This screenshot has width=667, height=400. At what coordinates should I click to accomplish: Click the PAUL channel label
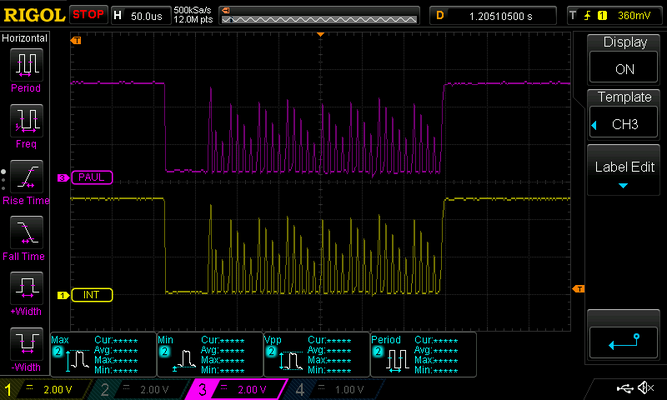92,177
